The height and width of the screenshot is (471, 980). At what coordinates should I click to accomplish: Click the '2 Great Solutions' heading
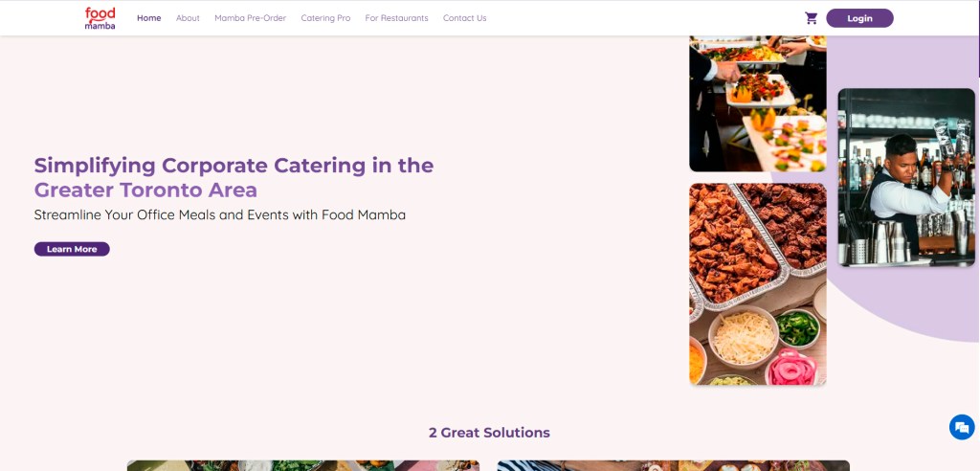489,433
